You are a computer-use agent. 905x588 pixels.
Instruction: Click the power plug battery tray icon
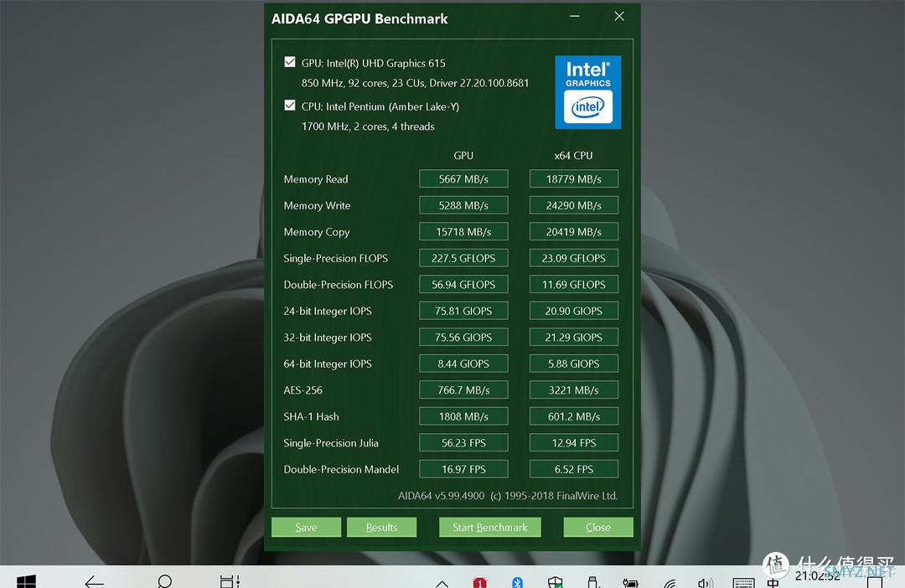(631, 583)
